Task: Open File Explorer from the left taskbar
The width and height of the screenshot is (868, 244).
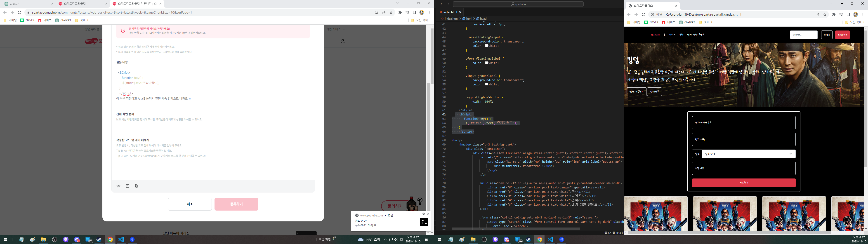Action: click(43, 240)
